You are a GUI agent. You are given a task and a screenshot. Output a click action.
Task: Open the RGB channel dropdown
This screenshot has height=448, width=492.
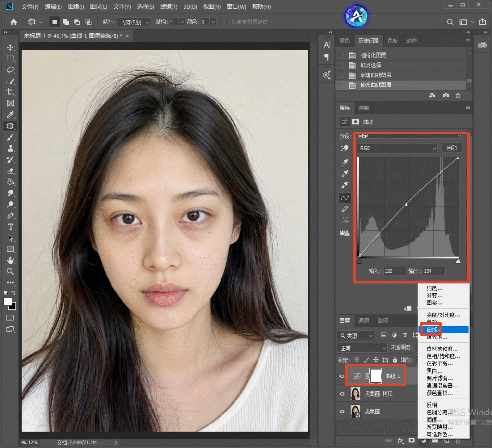[x=397, y=148]
